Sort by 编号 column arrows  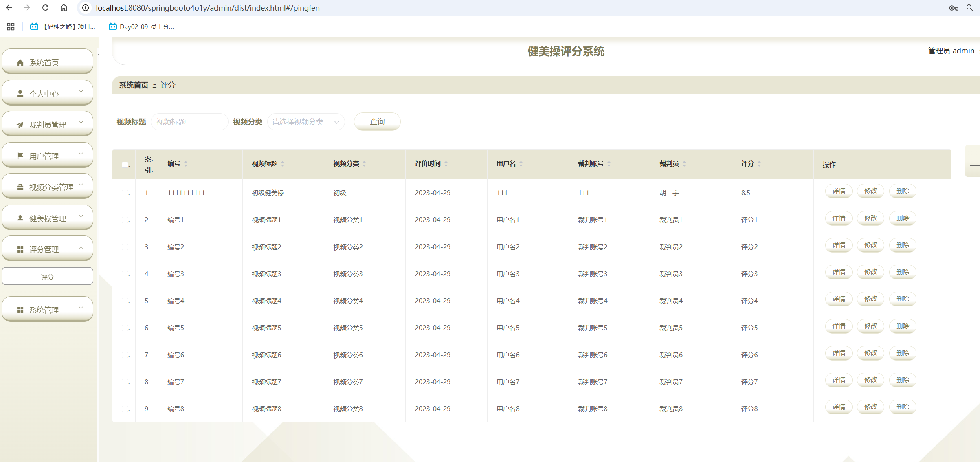coord(186,164)
